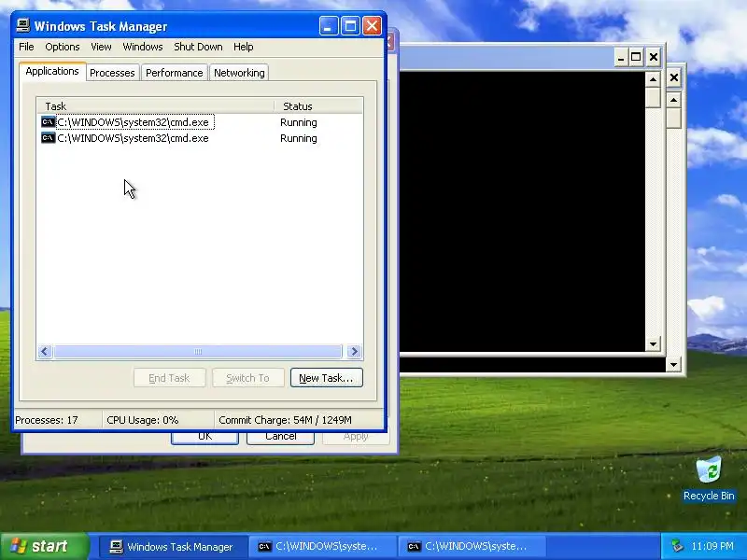Click Cancel in the dialog behind Task Manager
This screenshot has height=560, width=747.
281,438
